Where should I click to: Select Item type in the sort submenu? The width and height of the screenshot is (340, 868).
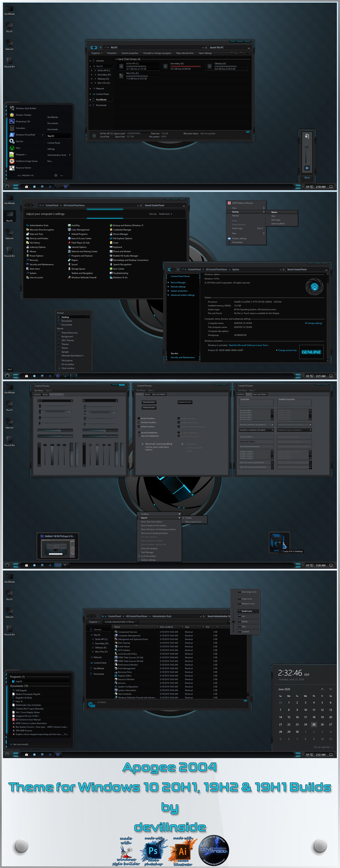pos(276,220)
